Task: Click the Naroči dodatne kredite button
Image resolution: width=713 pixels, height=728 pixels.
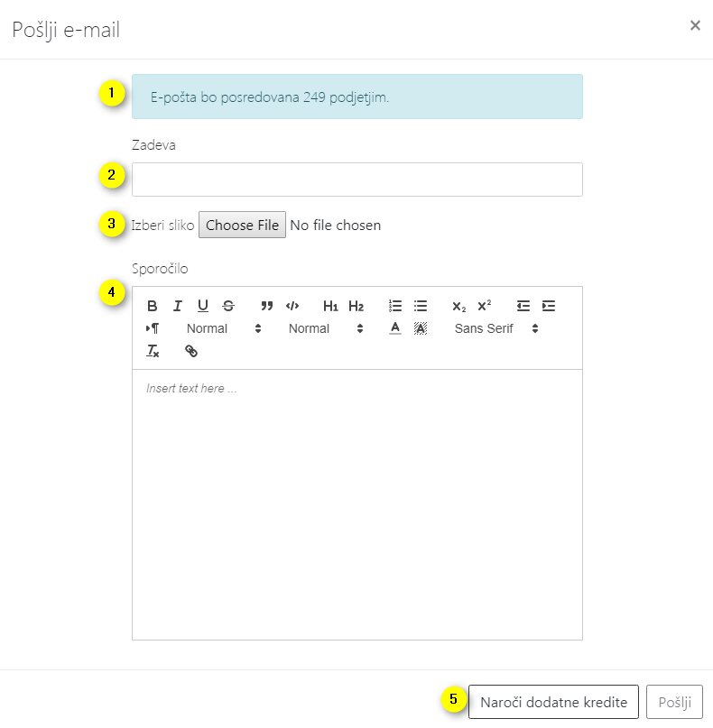Action: coord(553,702)
